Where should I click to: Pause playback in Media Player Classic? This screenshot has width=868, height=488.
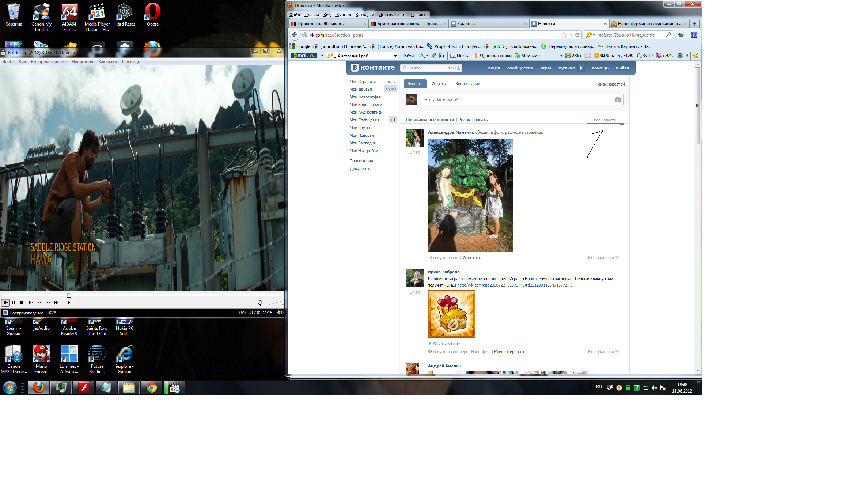(x=14, y=302)
